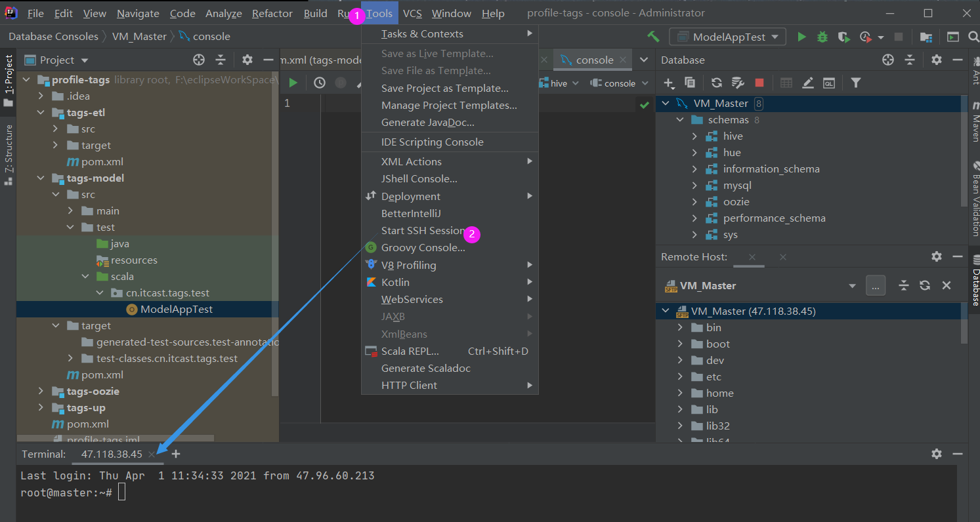Duplicate data source icon in Database toolbar
The image size is (980, 522).
coord(690,83)
